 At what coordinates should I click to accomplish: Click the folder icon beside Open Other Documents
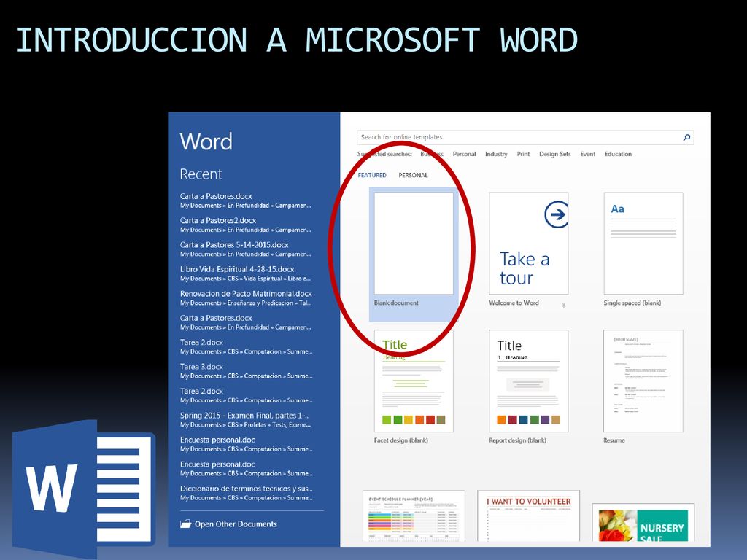185,524
